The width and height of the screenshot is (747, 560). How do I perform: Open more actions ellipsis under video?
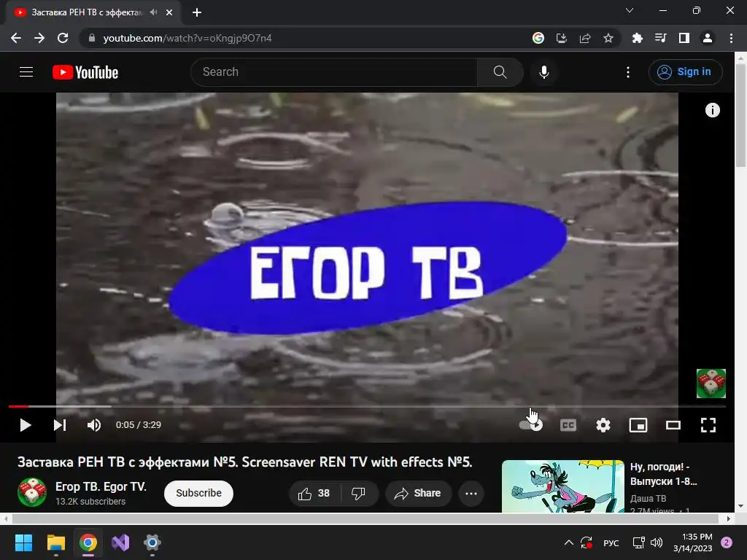[471, 494]
